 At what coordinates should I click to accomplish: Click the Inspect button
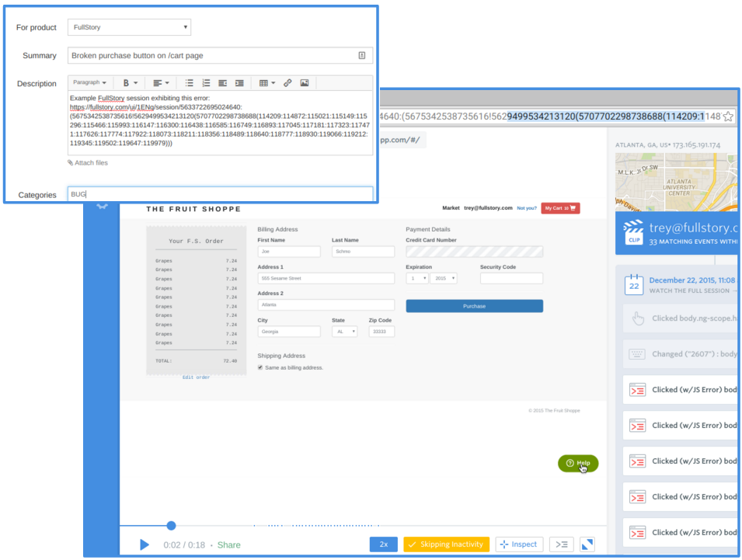pos(519,544)
